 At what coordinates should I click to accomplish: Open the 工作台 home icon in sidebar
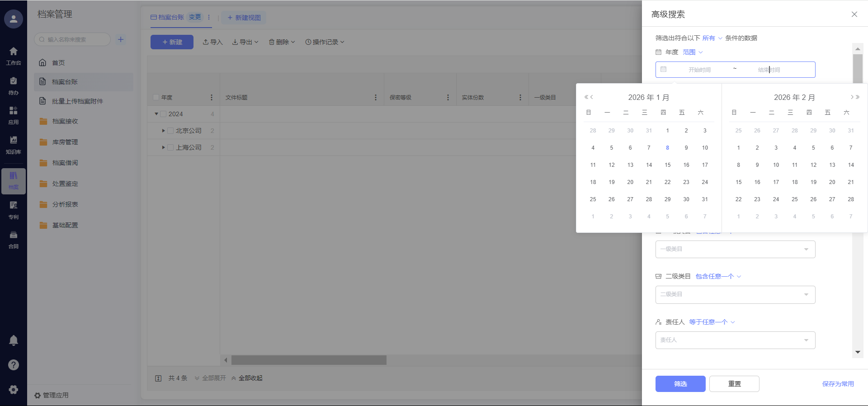[14, 56]
